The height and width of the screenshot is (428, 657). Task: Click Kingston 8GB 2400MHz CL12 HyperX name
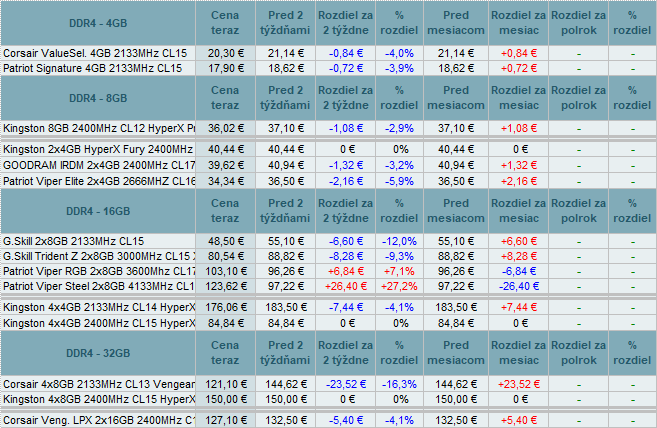pos(99,128)
